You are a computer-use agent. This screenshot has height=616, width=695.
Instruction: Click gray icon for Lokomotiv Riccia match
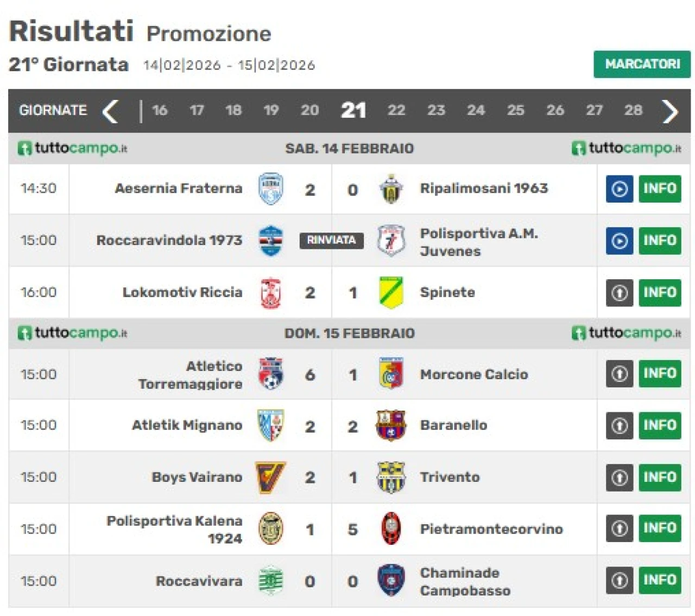coord(619,293)
